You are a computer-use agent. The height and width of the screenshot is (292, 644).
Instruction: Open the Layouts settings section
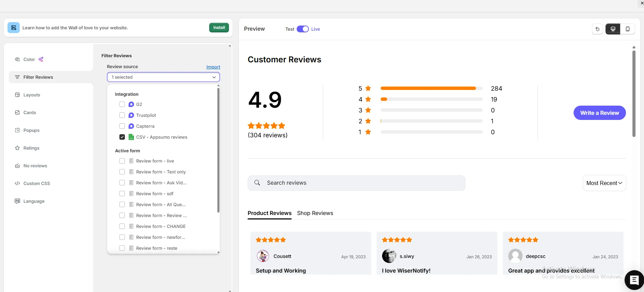pos(51,95)
